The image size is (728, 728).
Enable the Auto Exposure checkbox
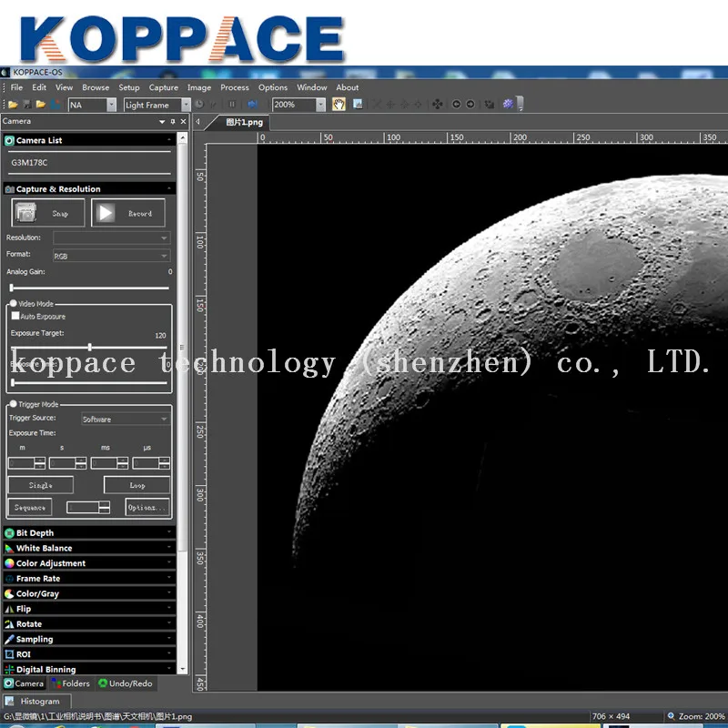click(x=15, y=316)
